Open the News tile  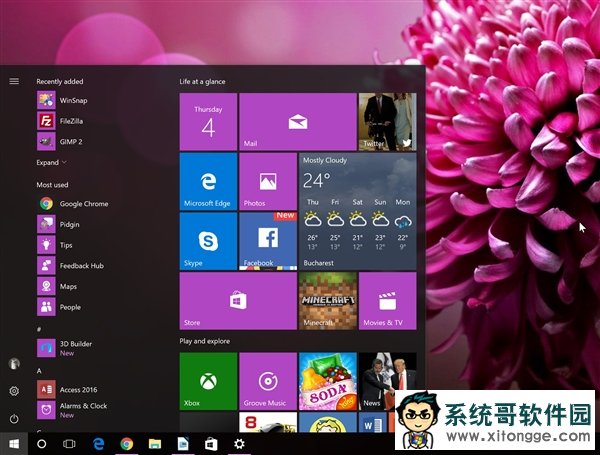387,381
